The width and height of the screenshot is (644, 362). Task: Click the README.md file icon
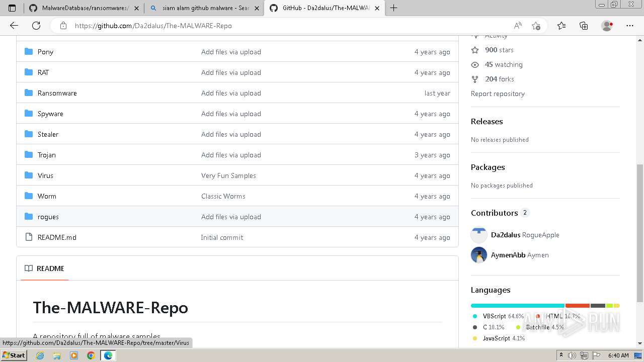pos(29,237)
